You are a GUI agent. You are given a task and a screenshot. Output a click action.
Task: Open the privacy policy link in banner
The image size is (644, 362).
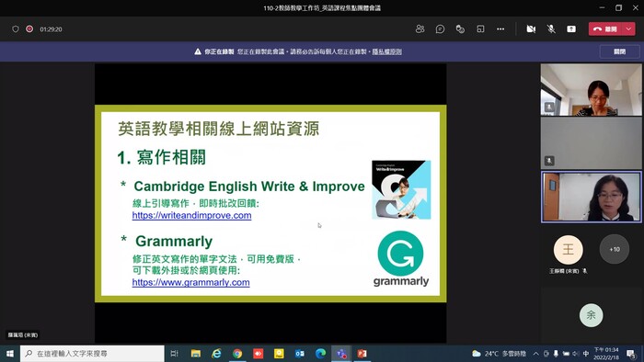(x=387, y=51)
